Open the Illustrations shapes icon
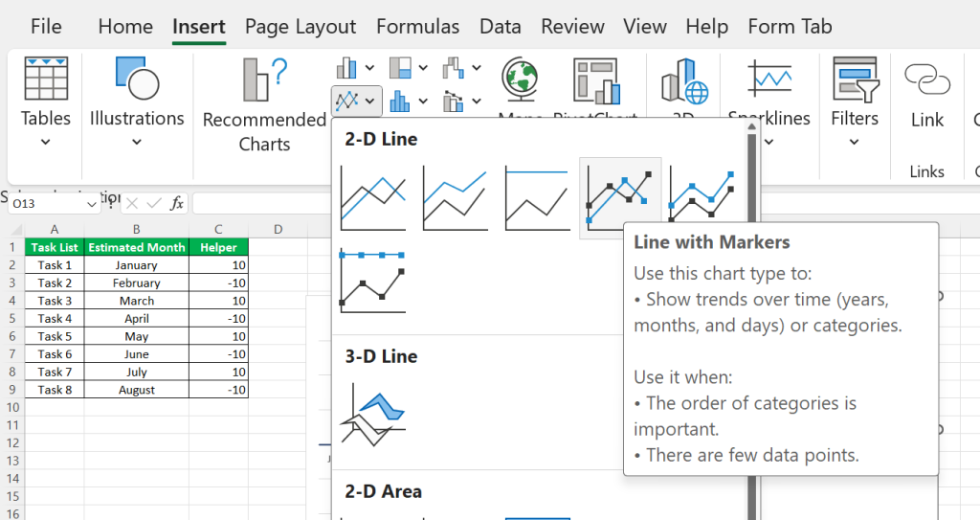This screenshot has width=980, height=520. [x=137, y=79]
